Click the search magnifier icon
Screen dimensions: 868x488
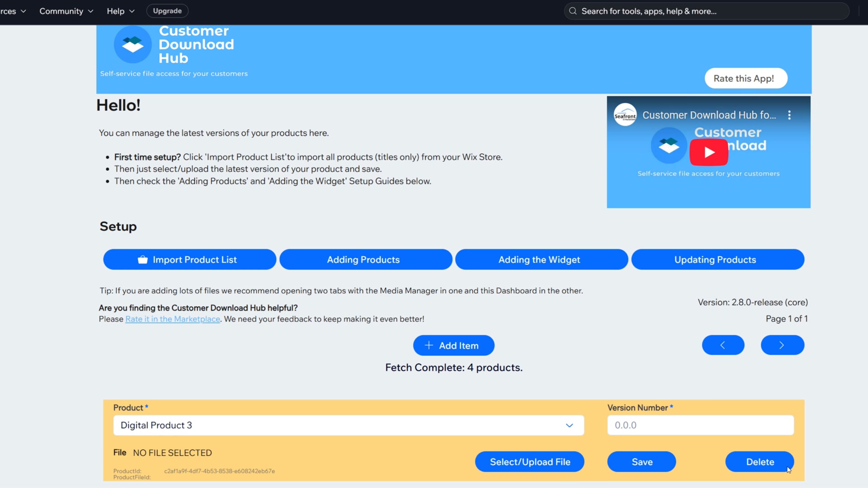coord(573,11)
